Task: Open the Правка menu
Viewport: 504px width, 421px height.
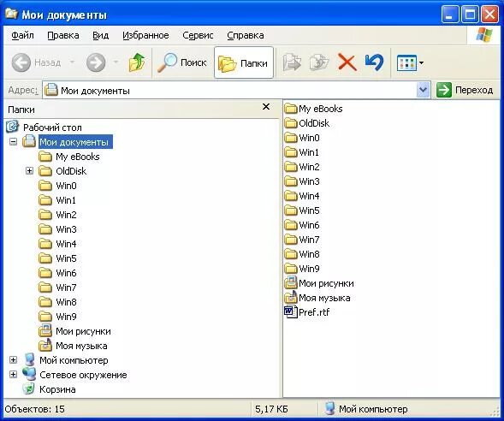Action: pos(63,35)
